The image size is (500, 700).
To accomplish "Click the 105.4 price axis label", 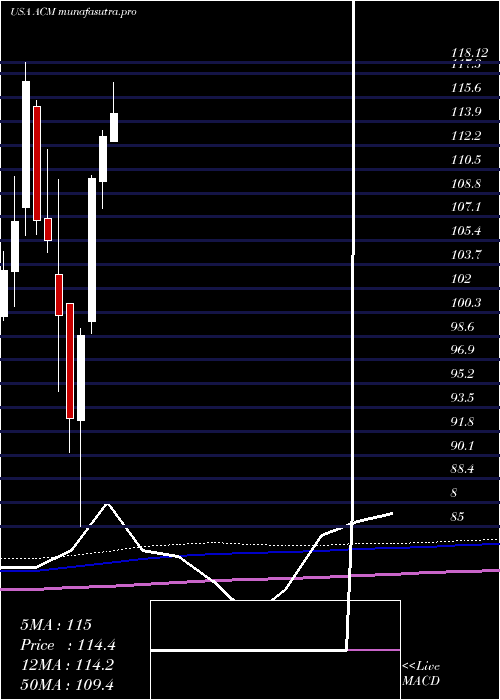I will pos(466,231).
